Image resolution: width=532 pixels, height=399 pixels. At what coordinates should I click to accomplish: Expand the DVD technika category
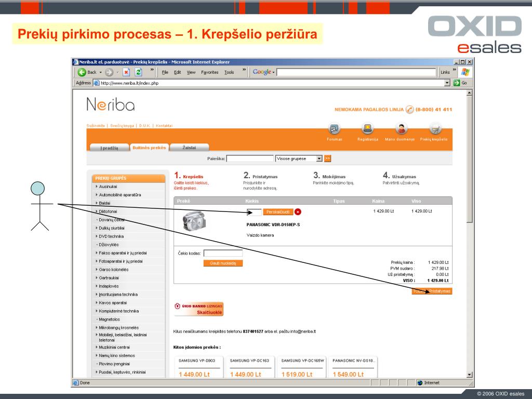click(x=97, y=236)
